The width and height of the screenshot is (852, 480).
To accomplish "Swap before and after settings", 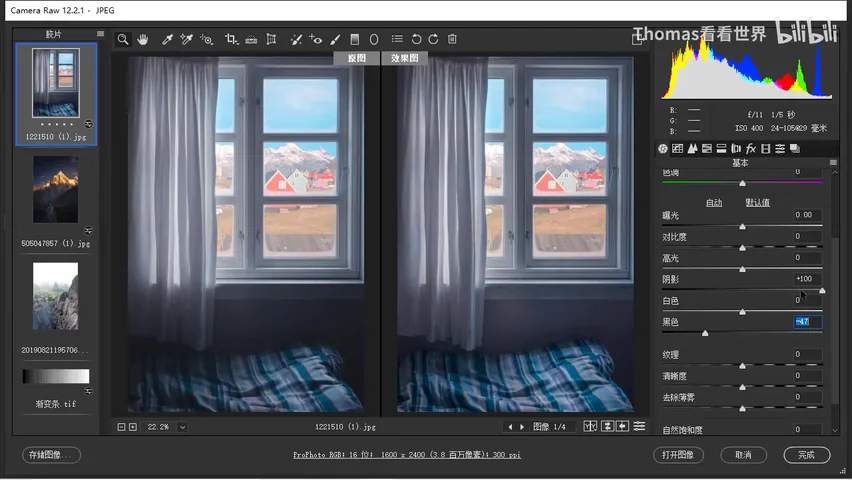I will point(607,427).
